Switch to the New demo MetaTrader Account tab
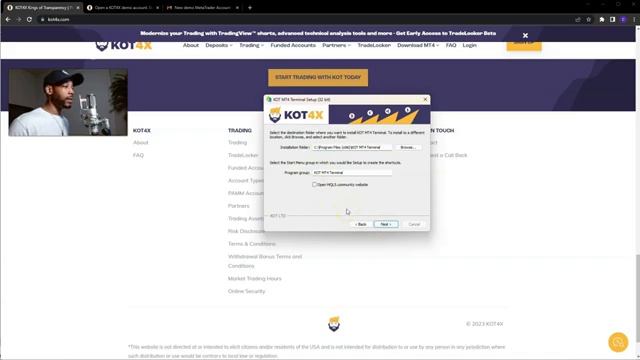 pos(202,7)
